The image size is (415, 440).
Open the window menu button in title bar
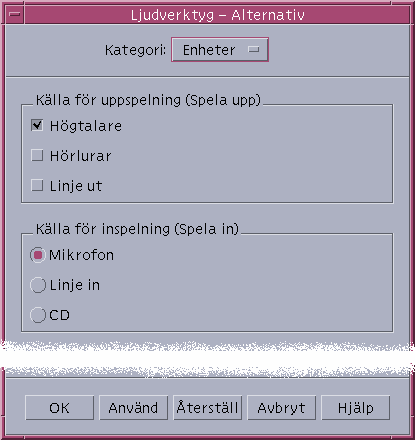tap(14, 15)
